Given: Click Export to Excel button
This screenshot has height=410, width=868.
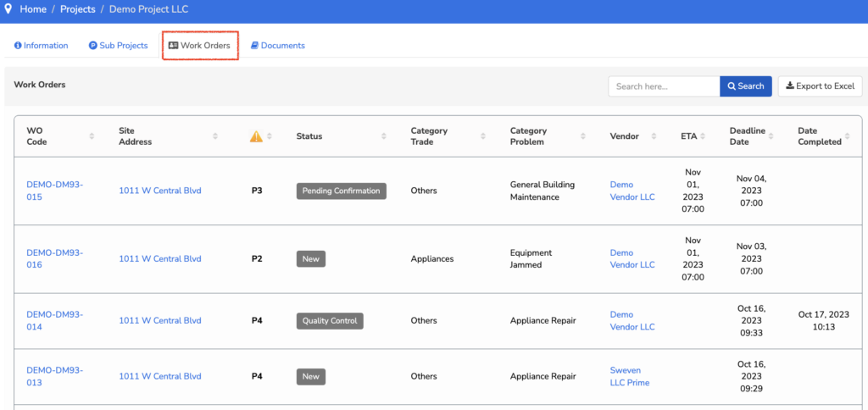Looking at the screenshot, I should [x=820, y=86].
